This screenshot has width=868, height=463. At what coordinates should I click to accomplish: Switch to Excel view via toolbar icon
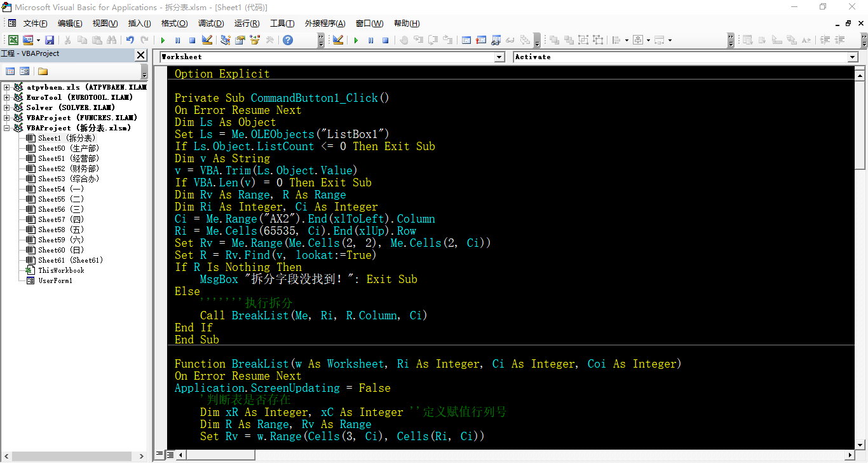[x=13, y=40]
